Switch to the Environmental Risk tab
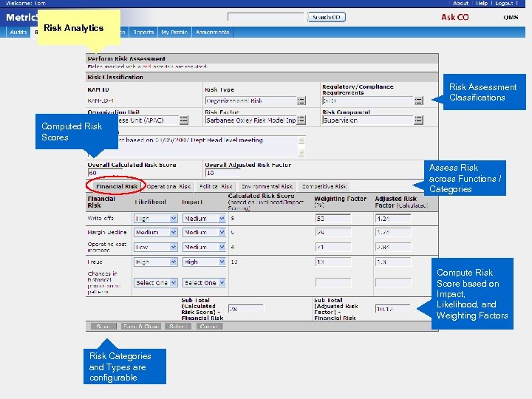Screen dimensions: 532x399 [267, 186]
